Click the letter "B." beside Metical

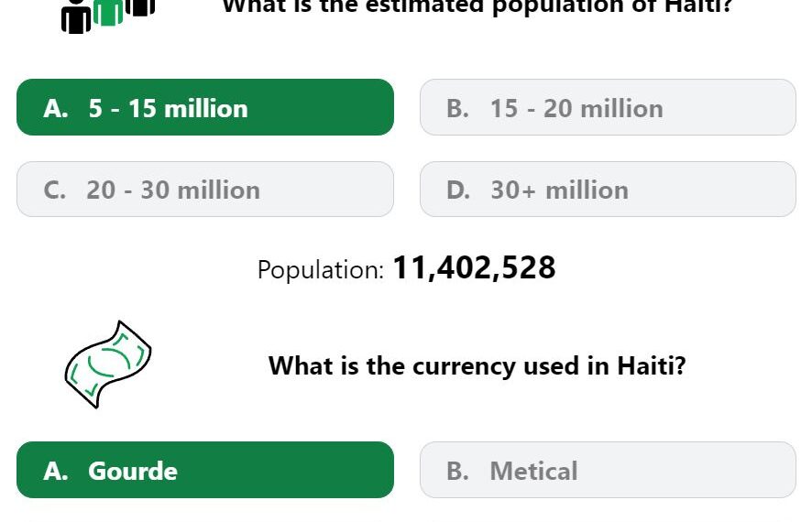(458, 471)
